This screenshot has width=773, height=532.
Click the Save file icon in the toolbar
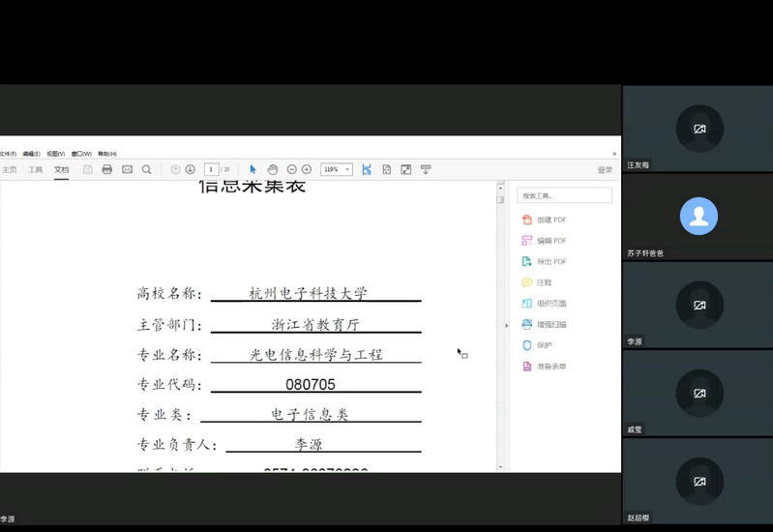coord(87,169)
